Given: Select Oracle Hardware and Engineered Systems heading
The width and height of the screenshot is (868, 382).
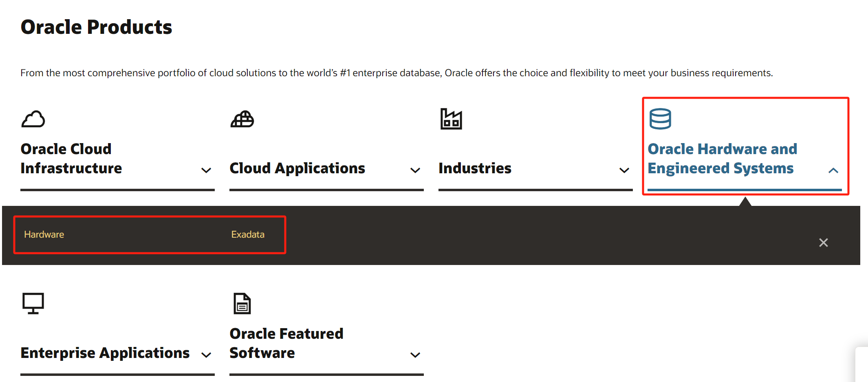Looking at the screenshot, I should (722, 159).
